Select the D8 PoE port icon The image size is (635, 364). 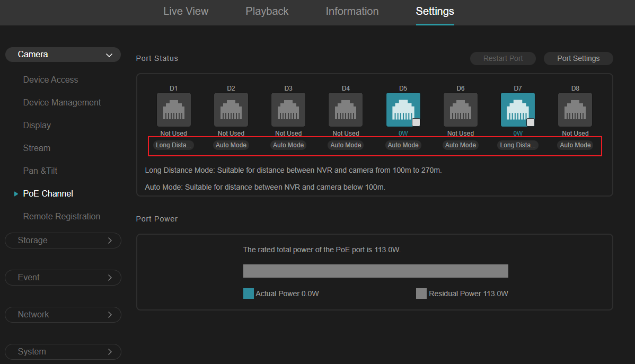coord(575,110)
